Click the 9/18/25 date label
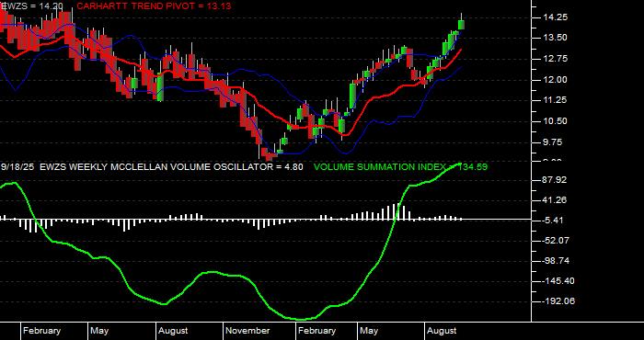This screenshot has width=644, height=340. pyautogui.click(x=17, y=167)
